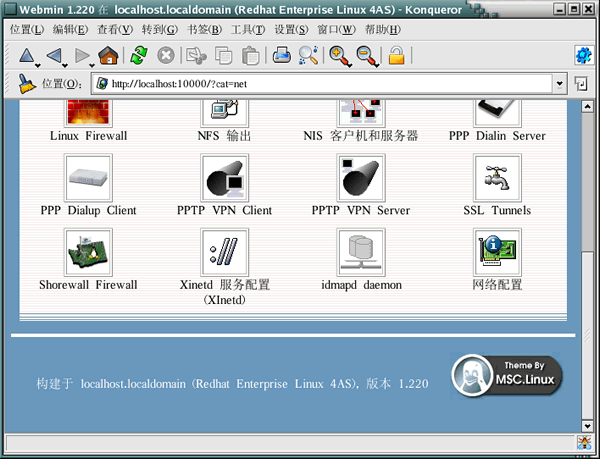Click the idmapd daemon text link
The height and width of the screenshot is (459, 600).
361,285
